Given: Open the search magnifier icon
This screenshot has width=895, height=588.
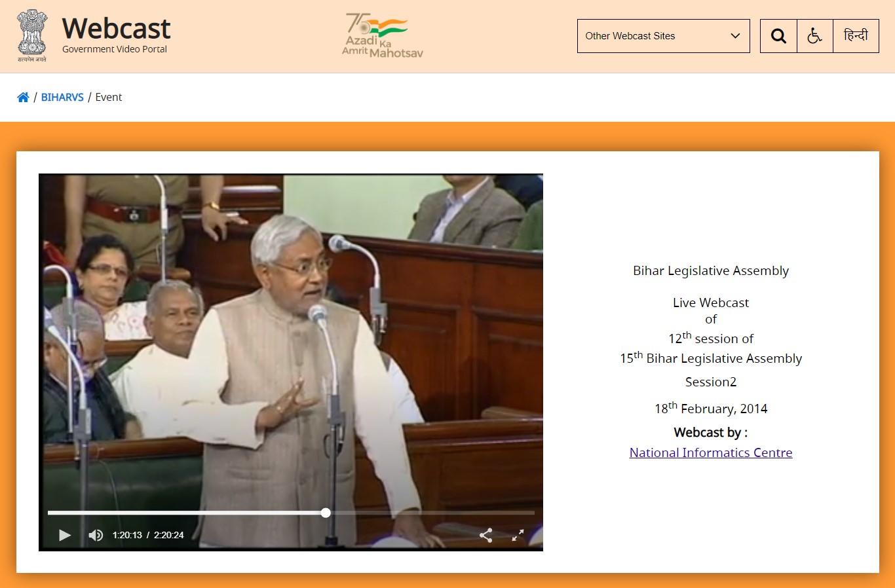Looking at the screenshot, I should tap(778, 36).
